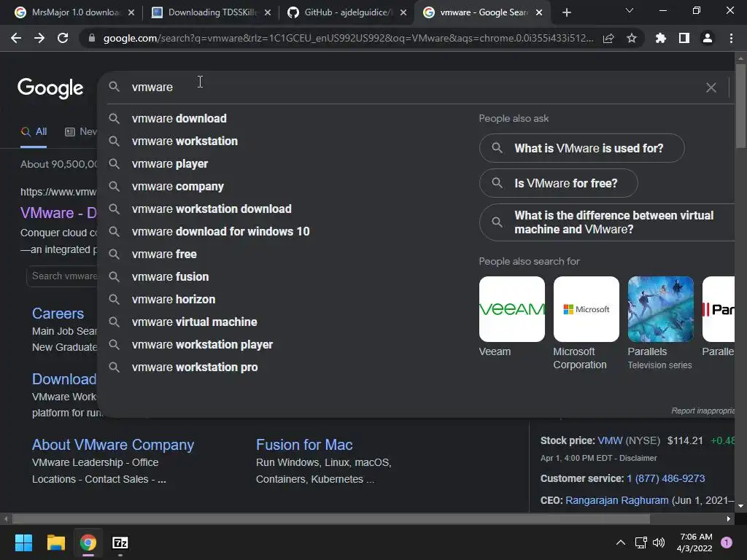Viewport: 747px width, 560px height.
Task: Bookmark this tab with the star
Action: tap(632, 38)
